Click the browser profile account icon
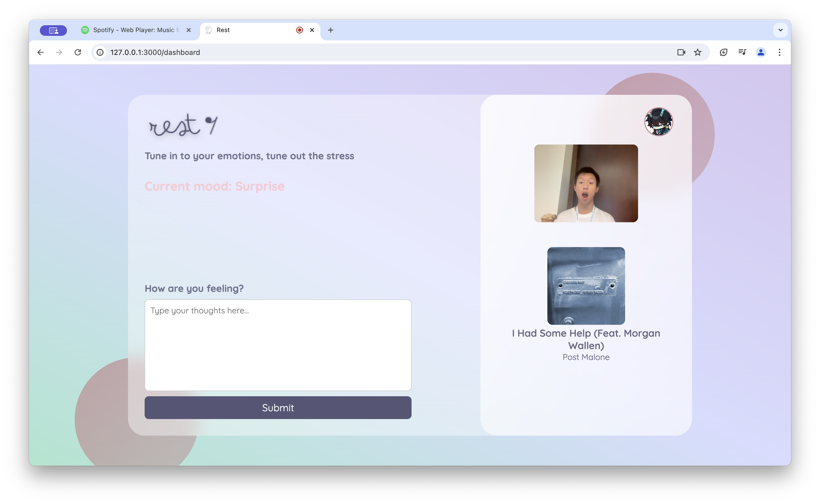This screenshot has height=504, width=820. coord(761,52)
